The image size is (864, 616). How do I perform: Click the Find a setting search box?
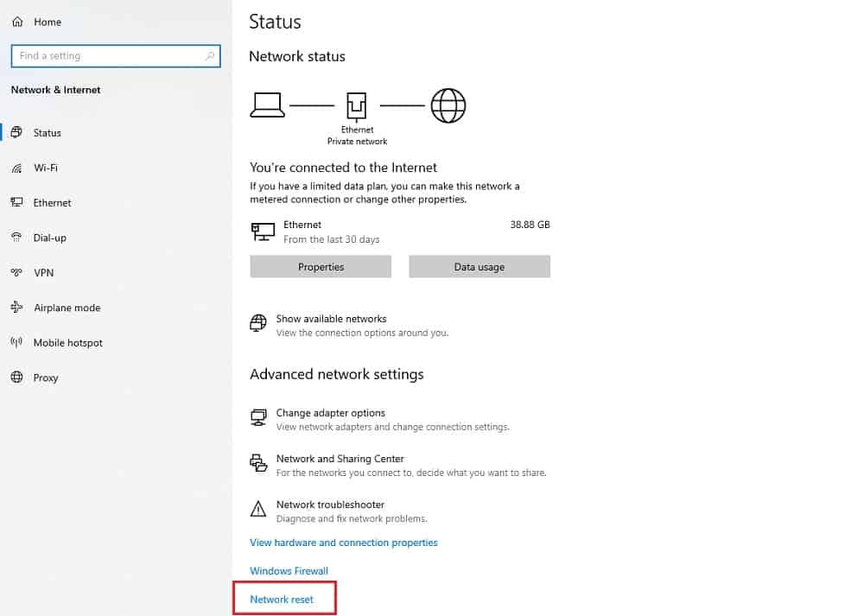(116, 55)
